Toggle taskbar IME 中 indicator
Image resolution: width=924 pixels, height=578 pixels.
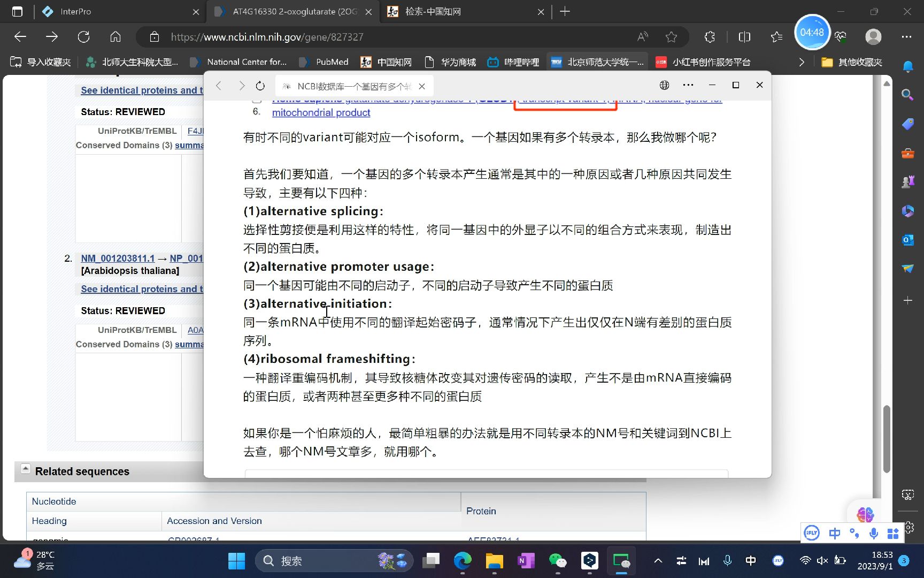coord(751,560)
